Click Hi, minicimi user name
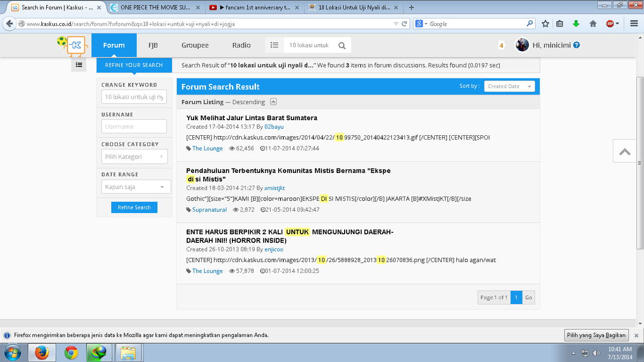The image size is (644, 362). (552, 45)
